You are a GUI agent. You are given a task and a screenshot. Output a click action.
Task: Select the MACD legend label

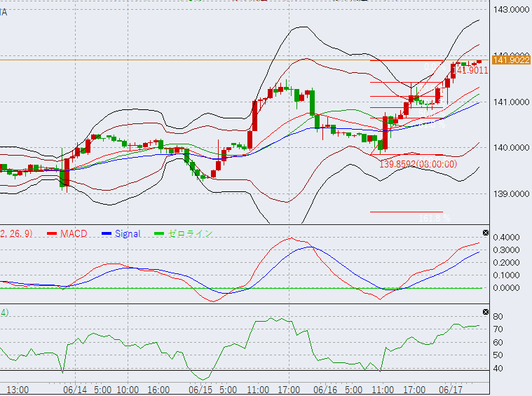74,233
